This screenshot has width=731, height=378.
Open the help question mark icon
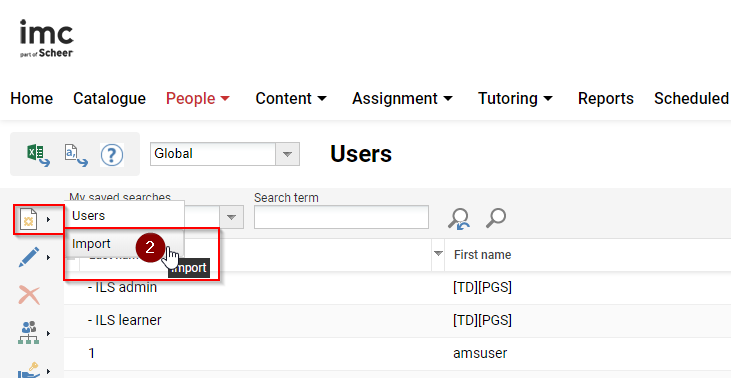coord(112,155)
